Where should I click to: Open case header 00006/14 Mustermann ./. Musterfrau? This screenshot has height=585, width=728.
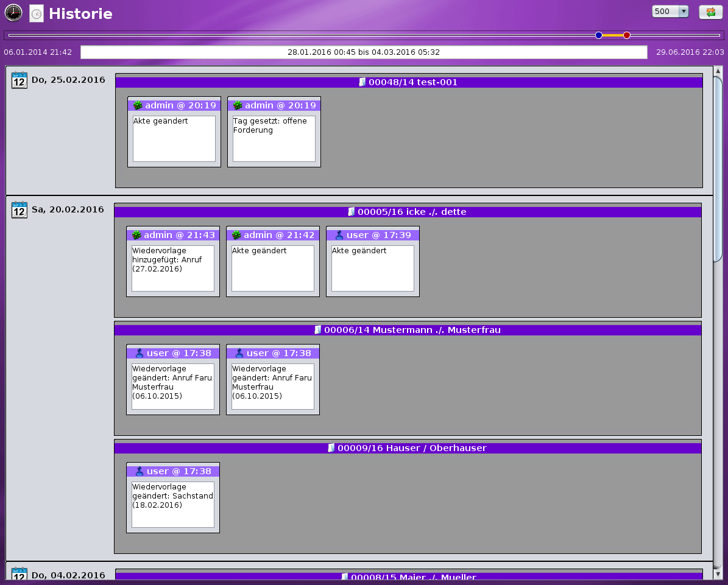coord(408,330)
